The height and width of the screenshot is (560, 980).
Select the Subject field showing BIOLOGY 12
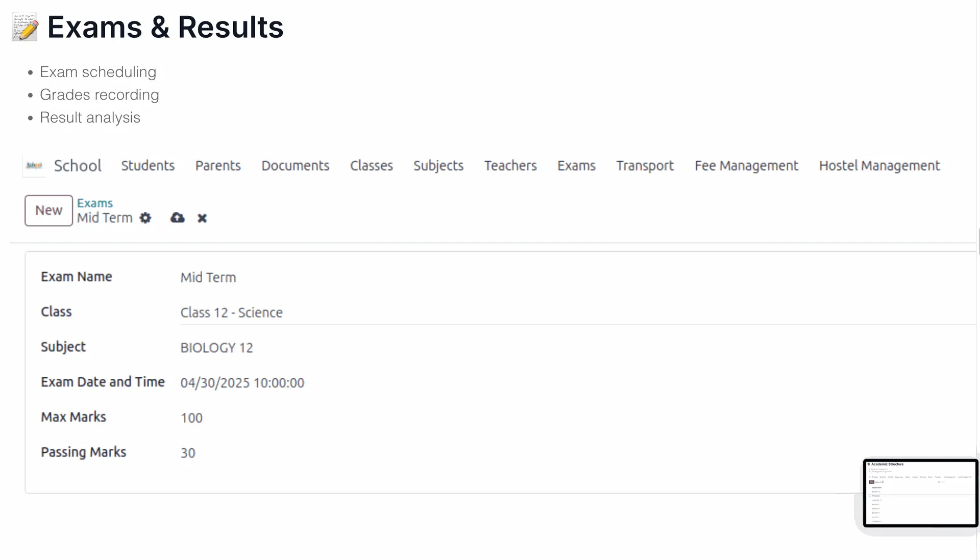tap(577, 348)
